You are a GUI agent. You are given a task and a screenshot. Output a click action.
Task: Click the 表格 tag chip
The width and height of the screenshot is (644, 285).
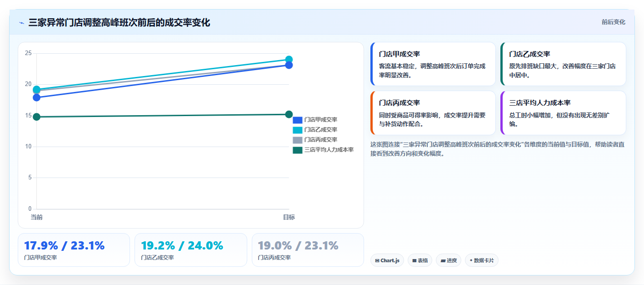point(420,260)
